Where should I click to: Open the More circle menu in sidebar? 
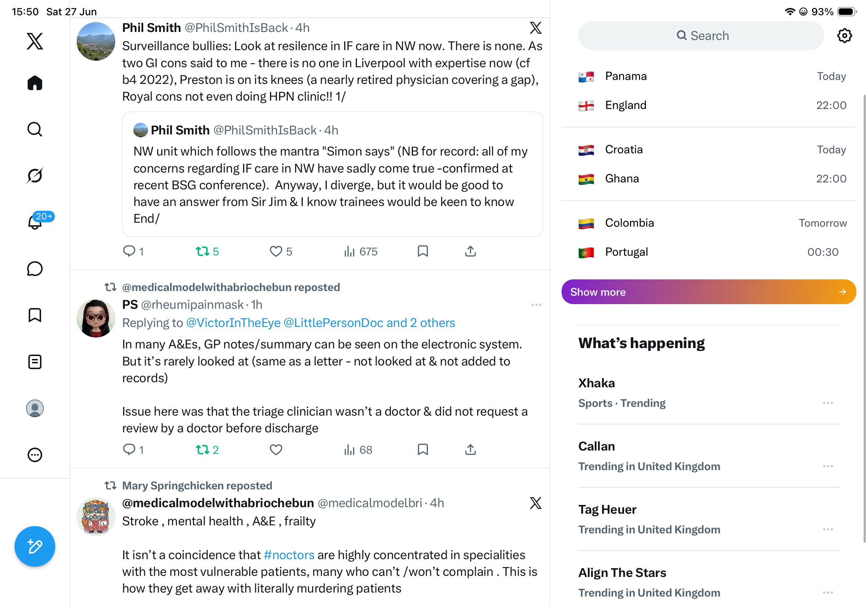coord(35,455)
